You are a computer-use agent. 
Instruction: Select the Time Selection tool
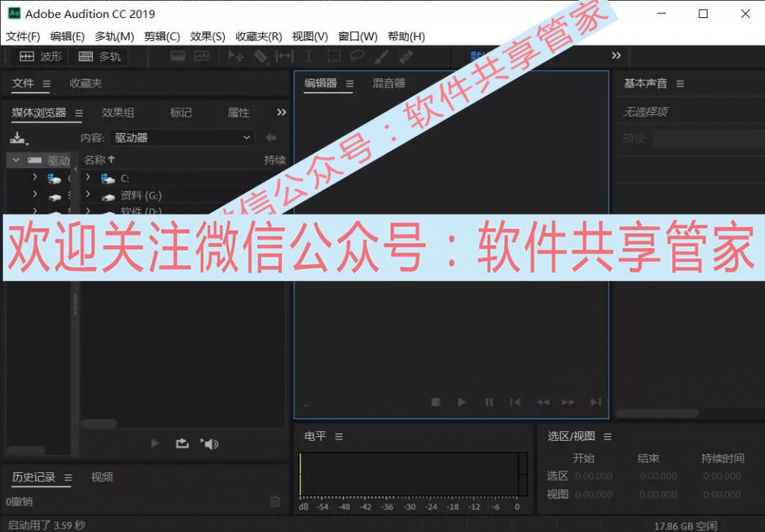coord(309,56)
